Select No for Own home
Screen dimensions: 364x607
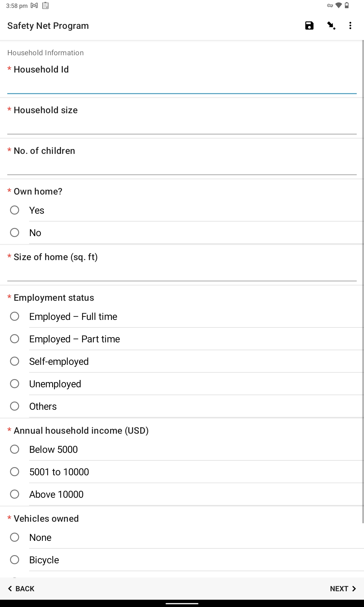click(x=15, y=232)
